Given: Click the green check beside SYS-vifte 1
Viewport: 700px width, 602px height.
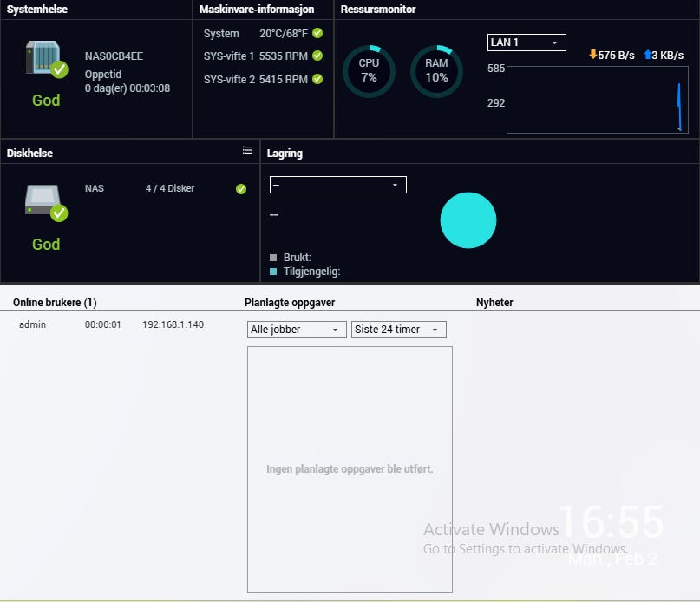Looking at the screenshot, I should pyautogui.click(x=317, y=56).
